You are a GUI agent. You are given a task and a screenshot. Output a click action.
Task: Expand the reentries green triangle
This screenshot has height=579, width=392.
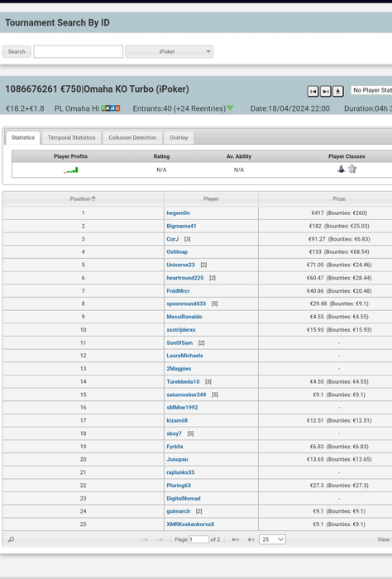tap(231, 108)
